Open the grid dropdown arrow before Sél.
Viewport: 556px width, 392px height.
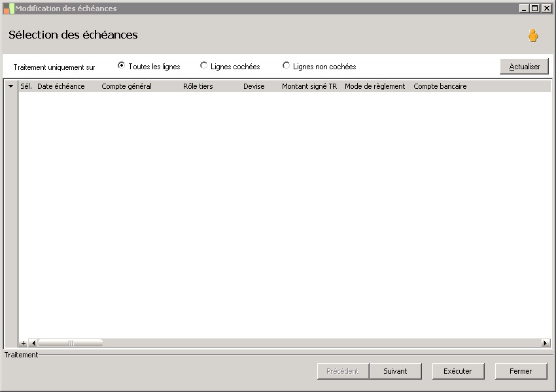[11, 86]
